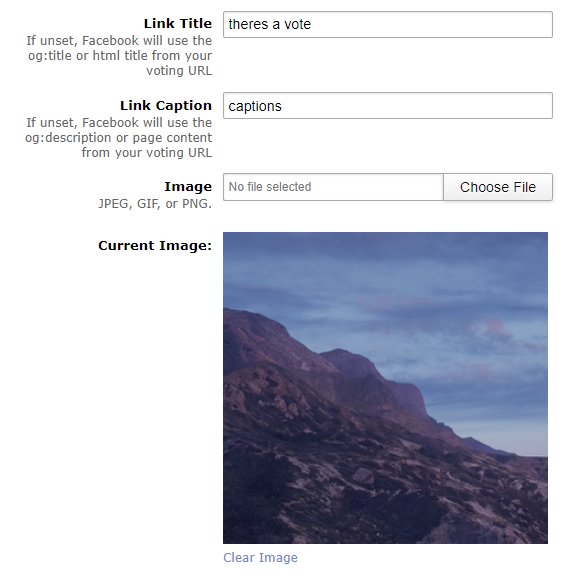The width and height of the screenshot is (586, 576).
Task: Click the bold Link Title label
Action: coord(178,24)
